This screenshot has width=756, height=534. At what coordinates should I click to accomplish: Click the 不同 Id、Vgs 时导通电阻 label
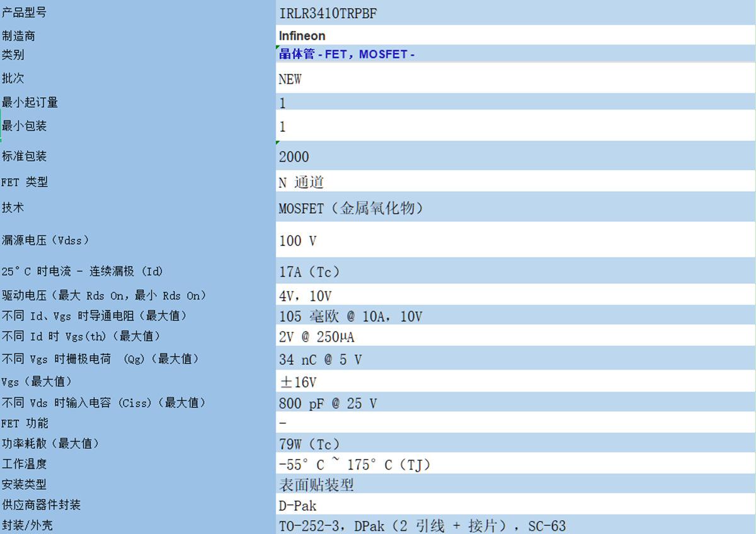point(94,316)
